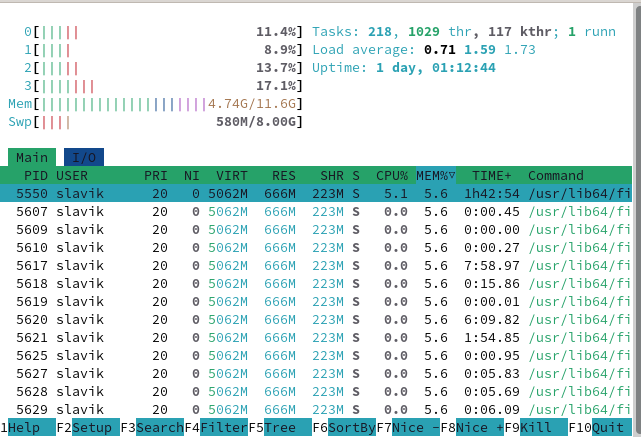641x437 pixels.
Task: Select process row with PID 5625
Action: click(x=316, y=355)
